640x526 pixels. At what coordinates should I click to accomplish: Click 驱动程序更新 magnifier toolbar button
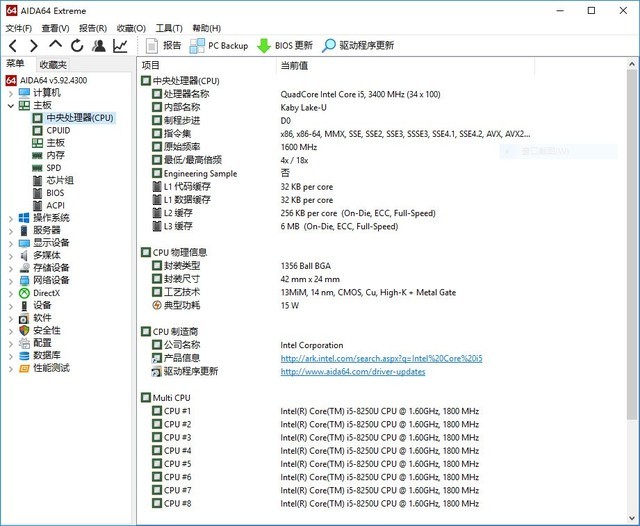(x=358, y=46)
